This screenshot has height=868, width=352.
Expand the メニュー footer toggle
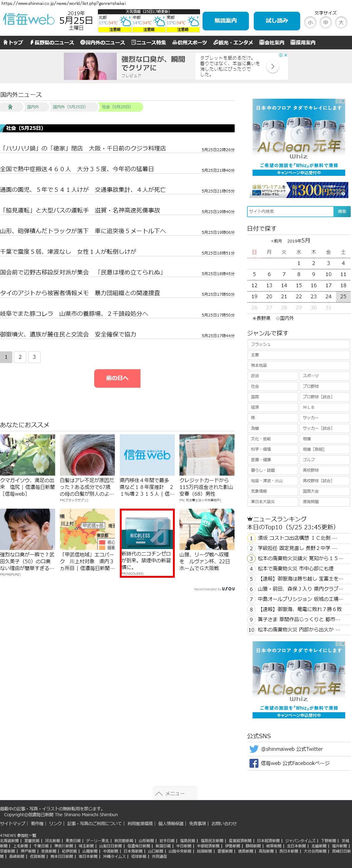coord(175,794)
